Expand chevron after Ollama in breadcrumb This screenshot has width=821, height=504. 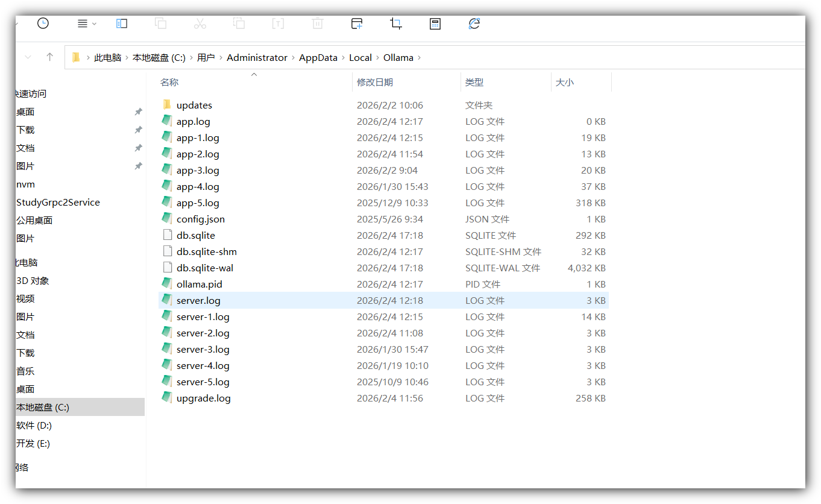tap(420, 58)
